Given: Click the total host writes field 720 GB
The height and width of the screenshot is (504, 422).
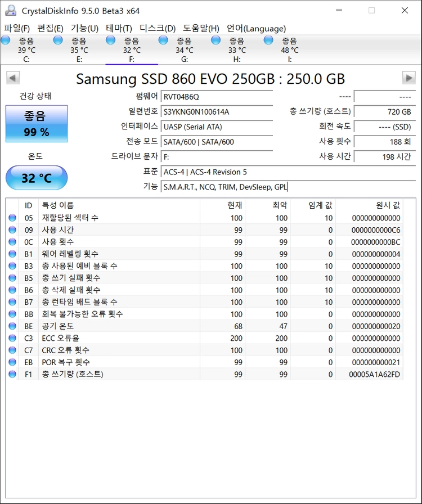Looking at the screenshot, I should [x=385, y=112].
